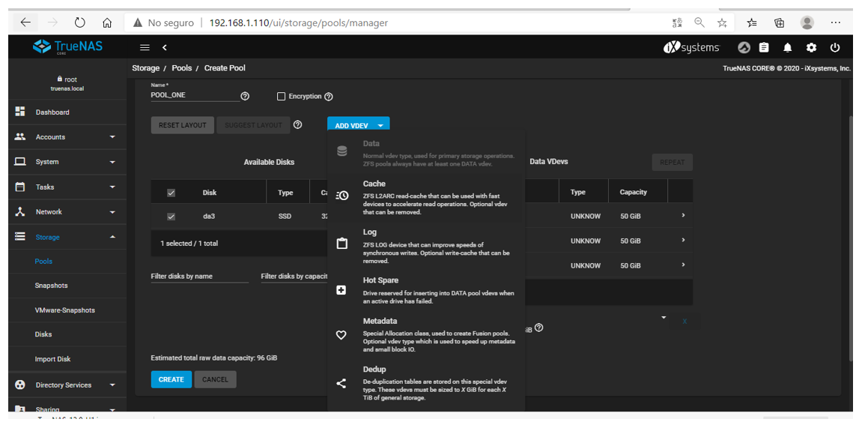Viewport: 868px width, 425px height.
Task: Click the power icon
Action: tap(835, 48)
